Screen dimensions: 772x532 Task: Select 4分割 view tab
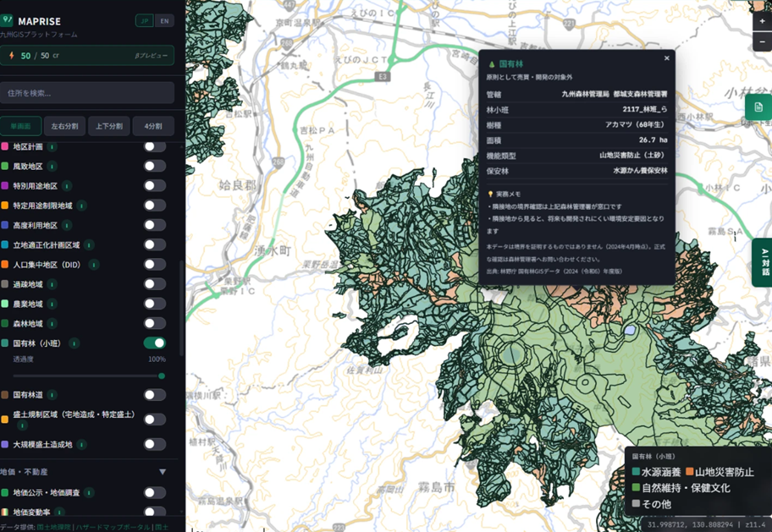click(x=153, y=126)
